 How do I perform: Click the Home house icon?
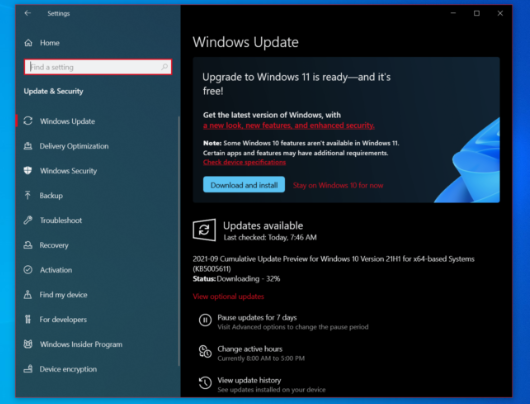coord(28,43)
